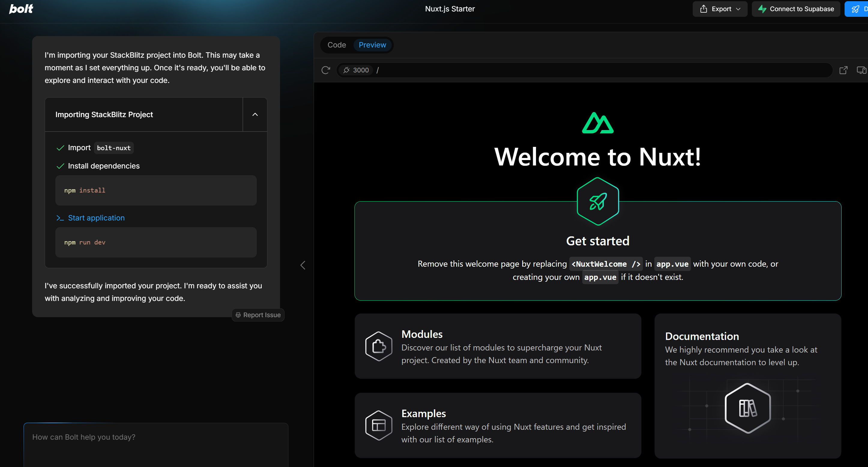This screenshot has height=467, width=868.
Task: Toggle the responsive device preview icon
Action: 861,70
